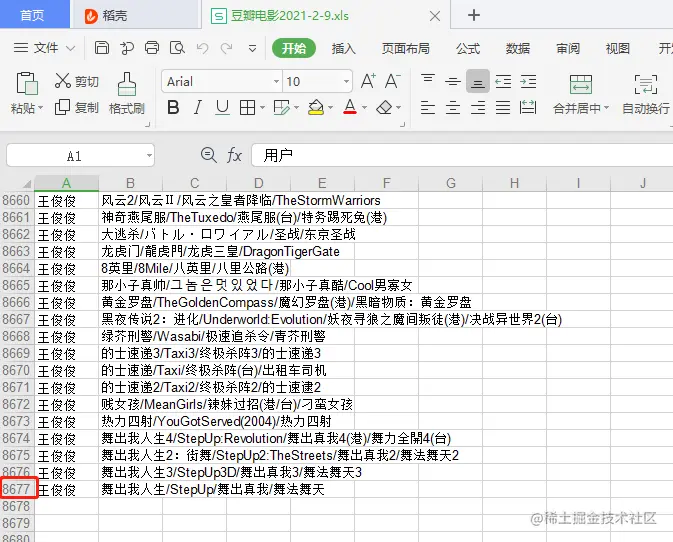Expand Merge and Center dropdown arrow
Screen dimensions: 673x542
(x=606, y=107)
